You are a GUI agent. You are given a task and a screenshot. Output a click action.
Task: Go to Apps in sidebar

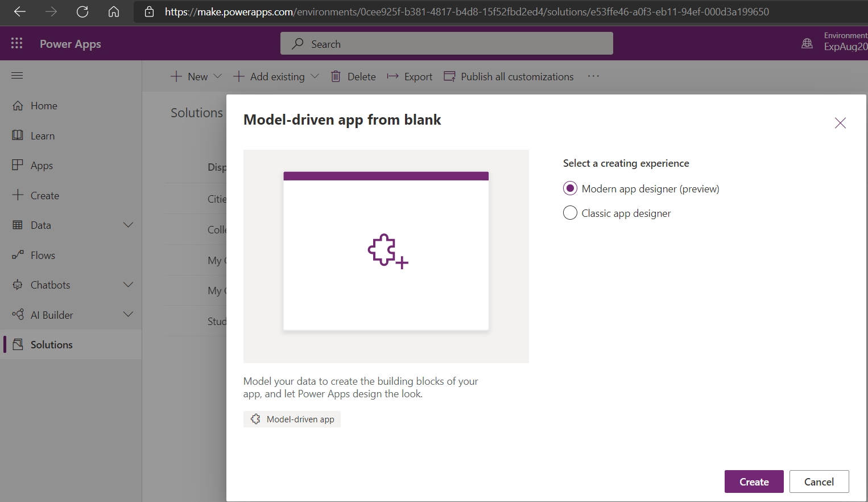click(x=42, y=166)
